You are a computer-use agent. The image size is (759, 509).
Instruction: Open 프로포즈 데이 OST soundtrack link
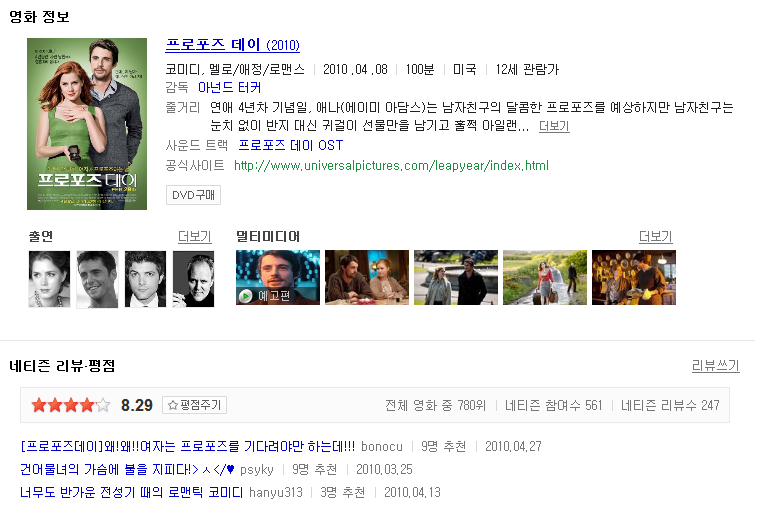coord(290,146)
